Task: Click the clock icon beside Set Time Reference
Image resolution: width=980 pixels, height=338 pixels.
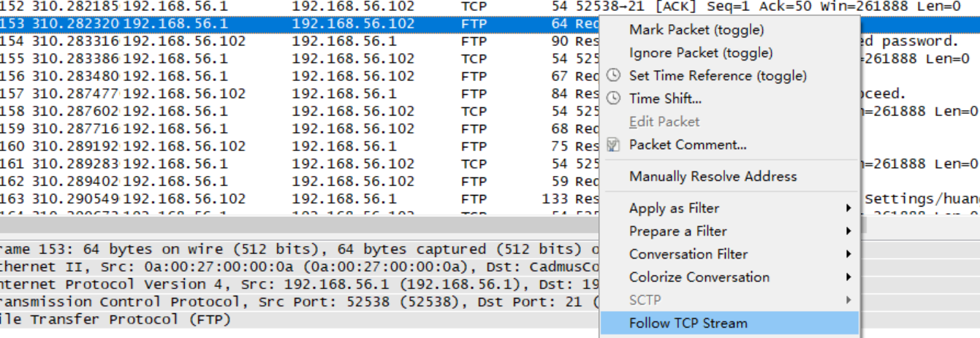Action: 614,75
